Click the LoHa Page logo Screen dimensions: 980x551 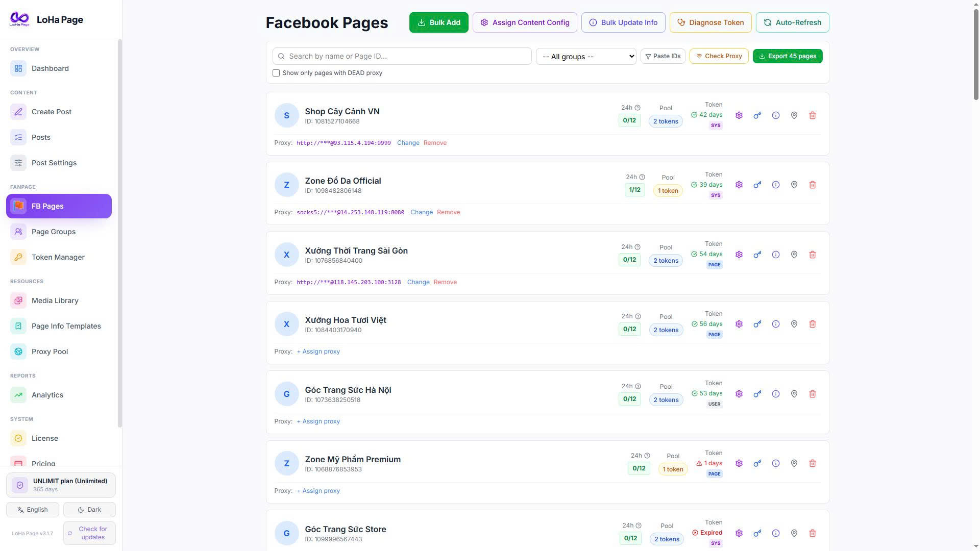[x=19, y=19]
